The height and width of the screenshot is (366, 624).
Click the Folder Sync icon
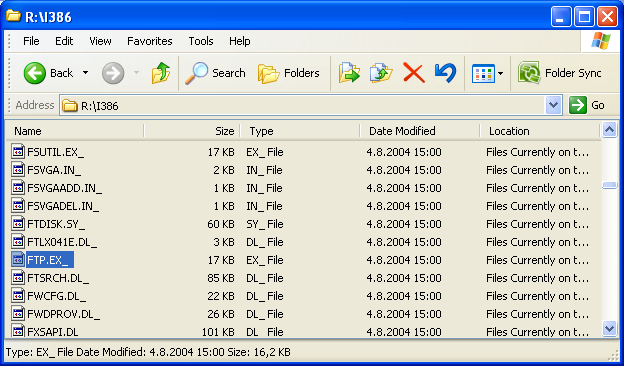pyautogui.click(x=529, y=73)
